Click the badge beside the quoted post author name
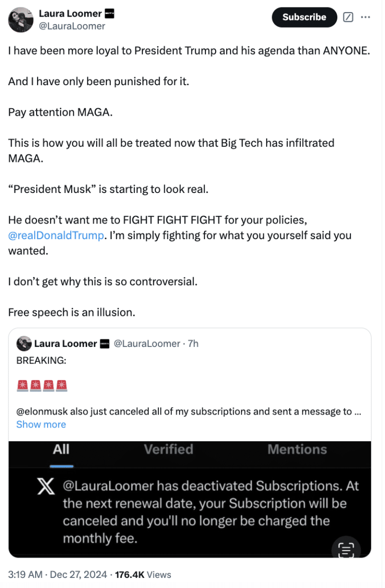Screen dimensions: 385x588 105,343
